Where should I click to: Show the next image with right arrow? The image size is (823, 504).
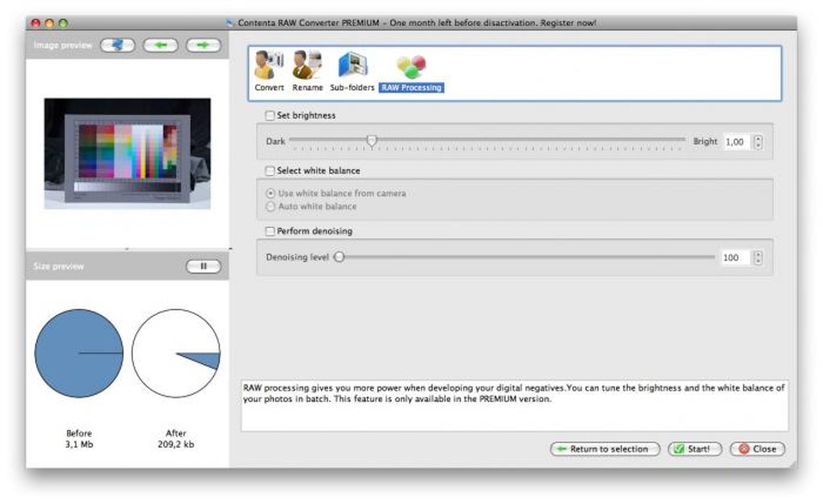point(203,45)
